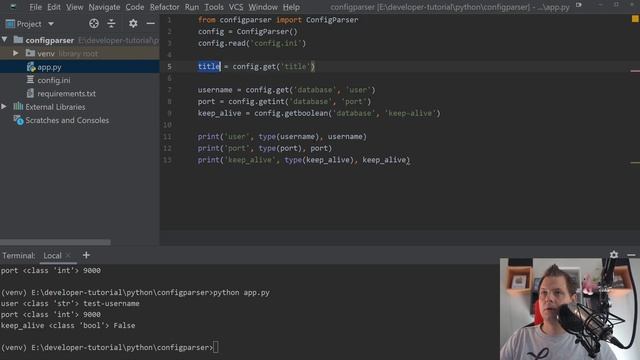Image resolution: width=640 pixels, height=360 pixels.
Task: Expand External Libraries node
Action: [4, 107]
